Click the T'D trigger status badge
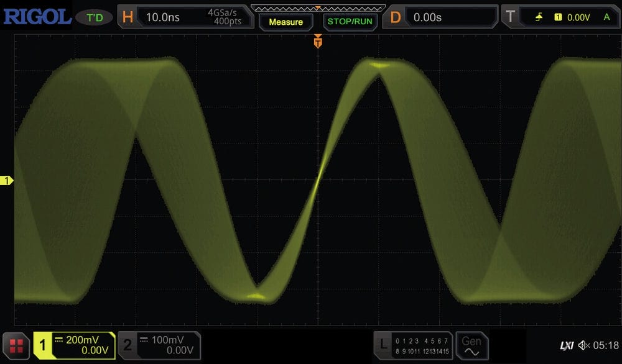Screen dimensions: 622x364 (x=95, y=17)
